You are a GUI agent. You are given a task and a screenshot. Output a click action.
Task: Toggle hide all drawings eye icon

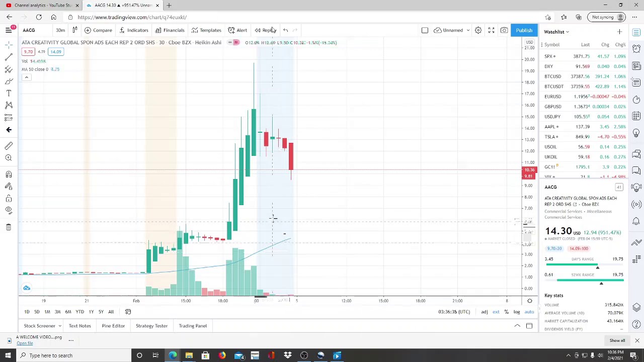[9, 211]
